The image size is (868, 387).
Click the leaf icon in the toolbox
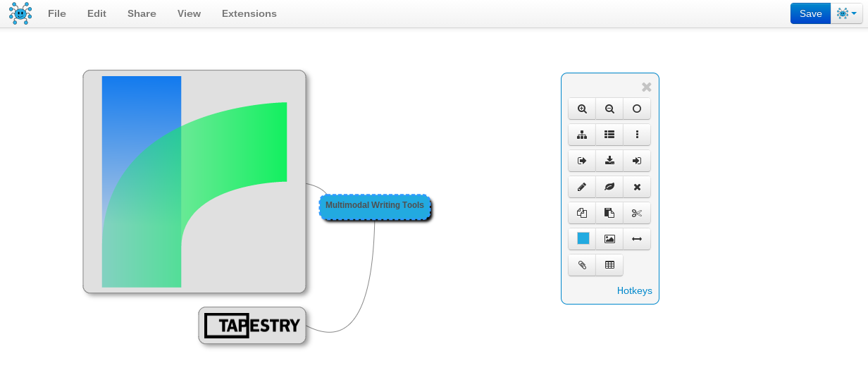609,187
